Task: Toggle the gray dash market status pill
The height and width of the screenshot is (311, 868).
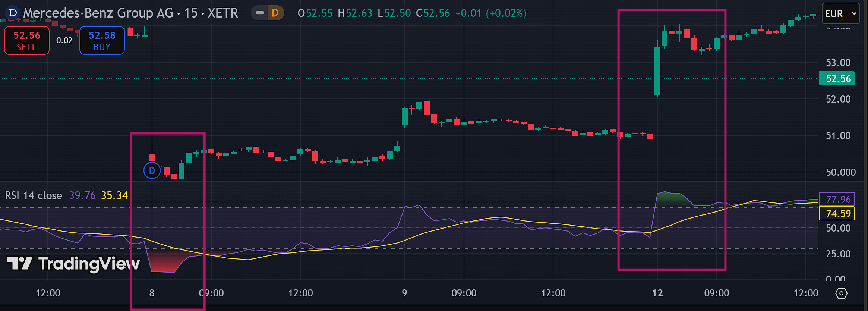Action: pos(260,13)
